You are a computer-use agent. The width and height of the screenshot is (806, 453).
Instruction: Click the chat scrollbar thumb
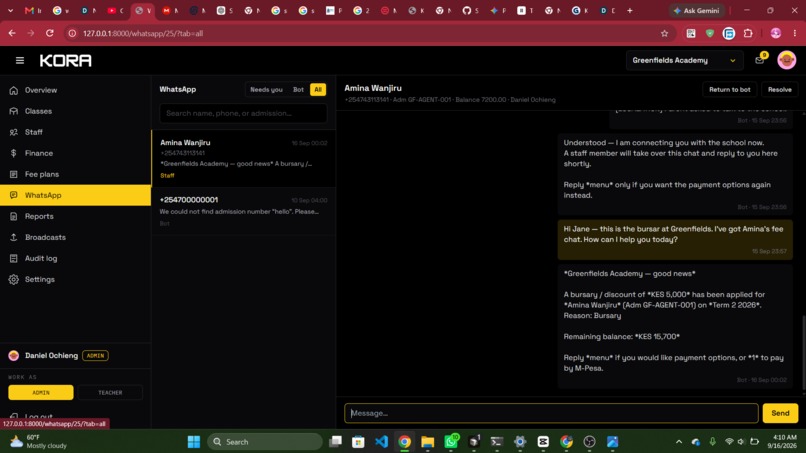click(803, 352)
